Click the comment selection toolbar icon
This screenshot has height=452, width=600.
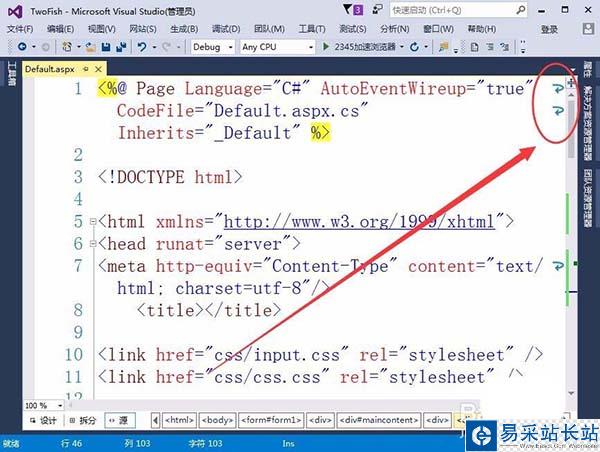pyautogui.click(x=505, y=47)
